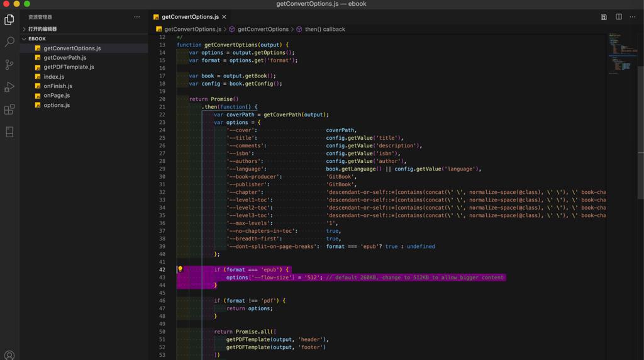Click line number 23 in gutter
This screenshot has height=360, width=644.
pos(162,123)
